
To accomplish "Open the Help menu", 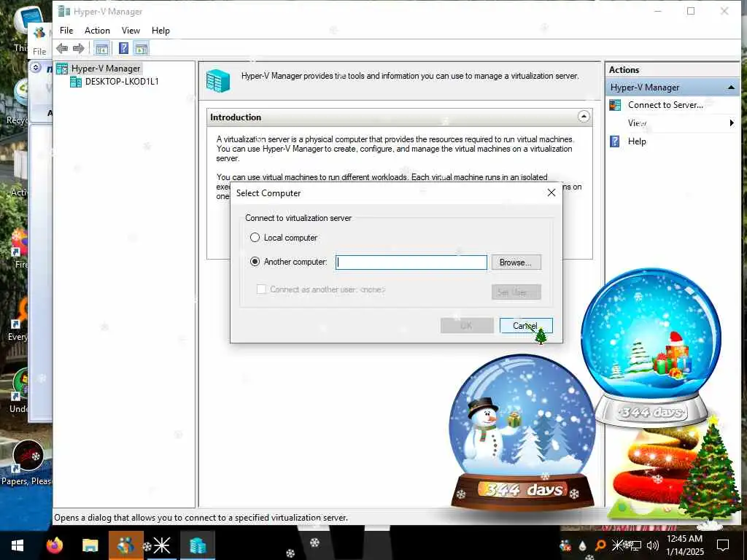I will [x=160, y=31].
